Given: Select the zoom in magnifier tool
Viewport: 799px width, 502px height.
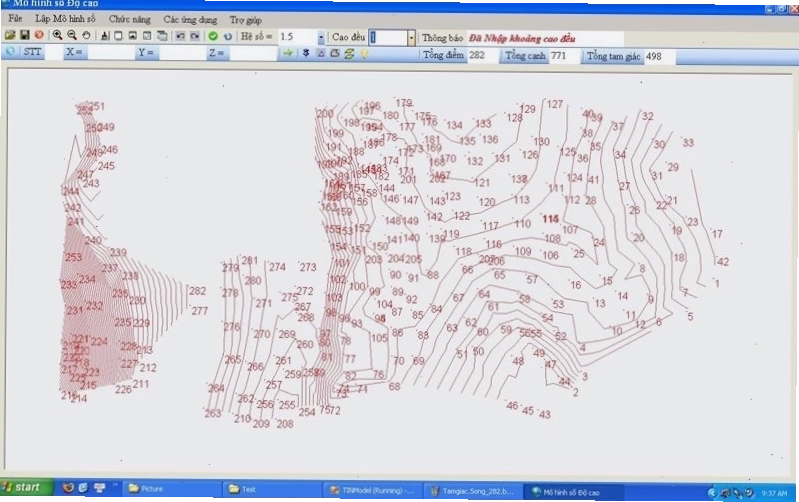Looking at the screenshot, I should [57, 35].
